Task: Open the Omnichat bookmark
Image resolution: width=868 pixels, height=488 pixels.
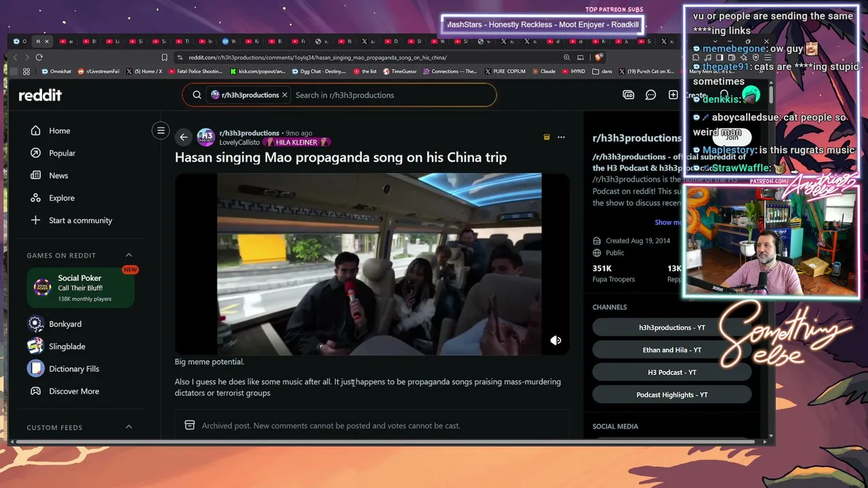Action: [56, 71]
